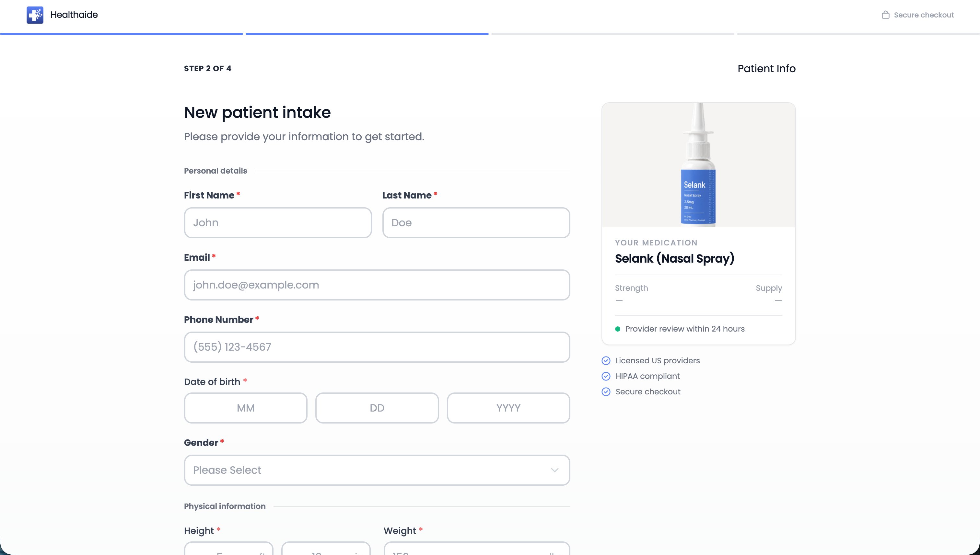Click the first progress bar segment

121,34
